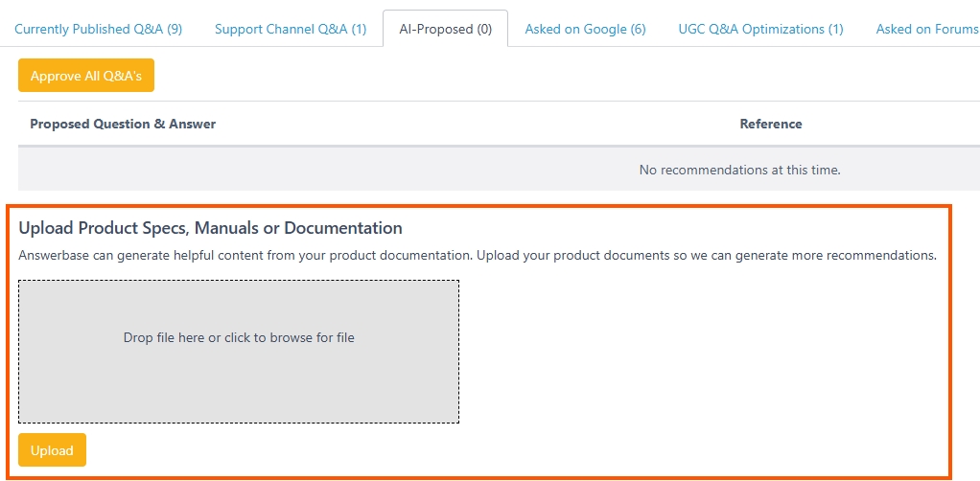Go to Asked on Google tab

pos(585,29)
